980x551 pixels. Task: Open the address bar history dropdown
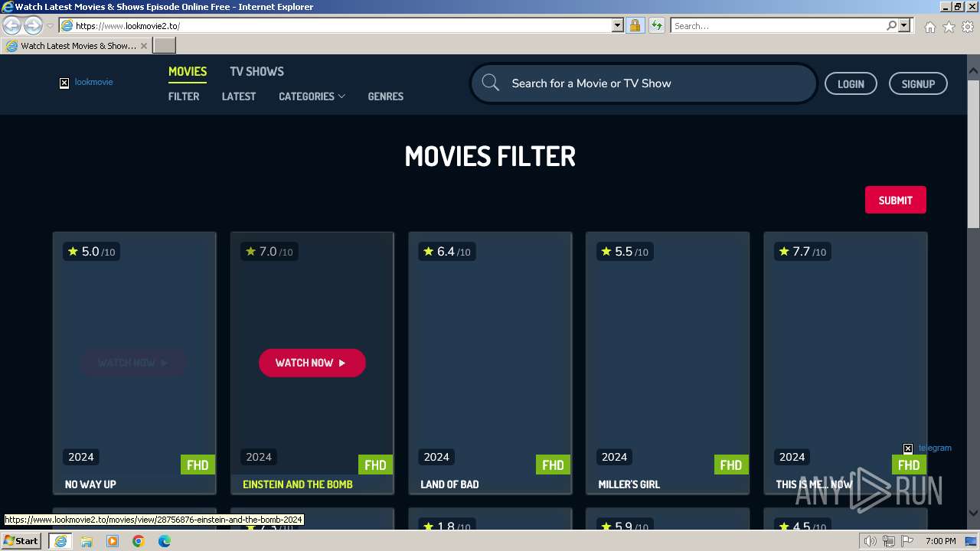(618, 26)
